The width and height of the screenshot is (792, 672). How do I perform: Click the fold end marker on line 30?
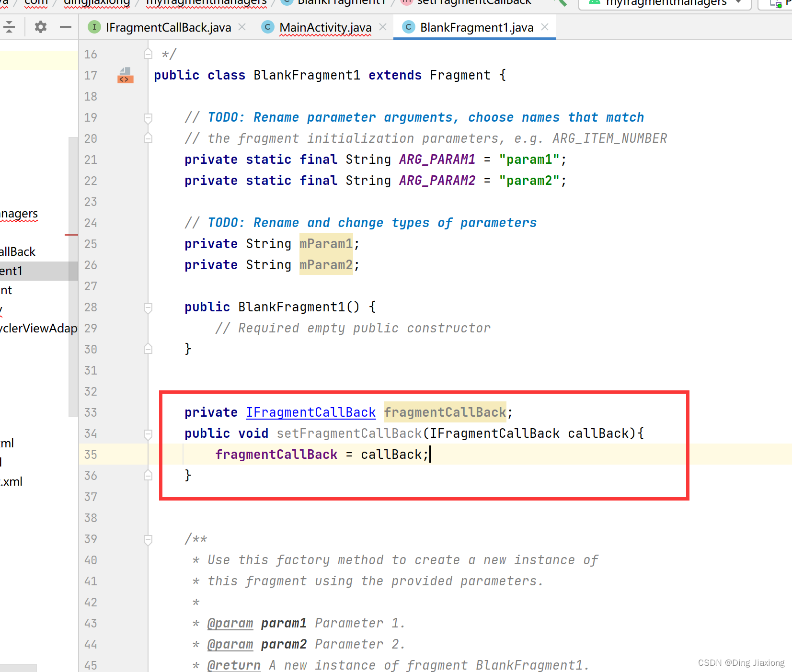(x=148, y=349)
